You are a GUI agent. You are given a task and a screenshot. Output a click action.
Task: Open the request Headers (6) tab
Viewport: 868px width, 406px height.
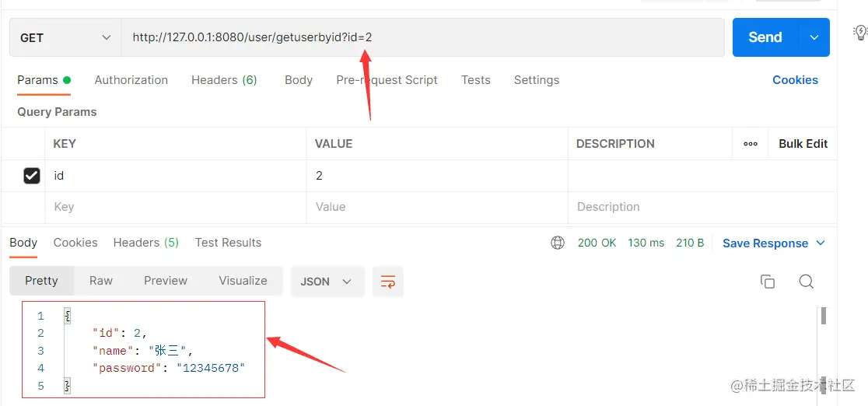[224, 80]
